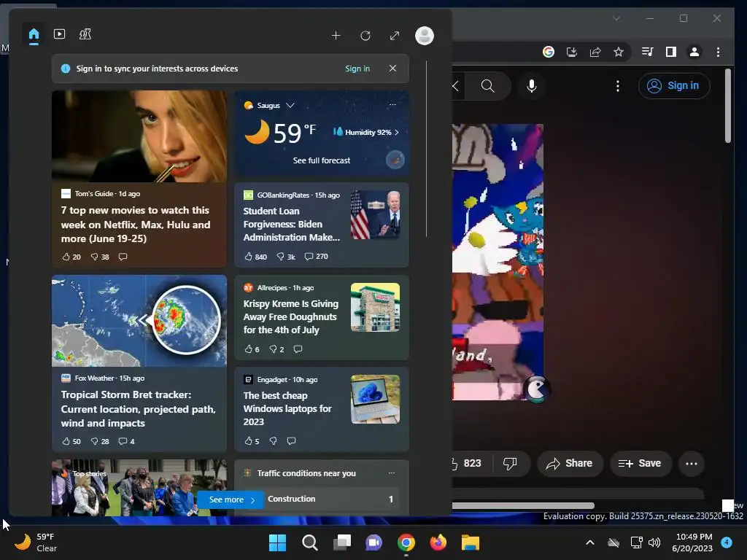Open Chrome three-dot menu
This screenshot has width=747, height=560.
718,52
